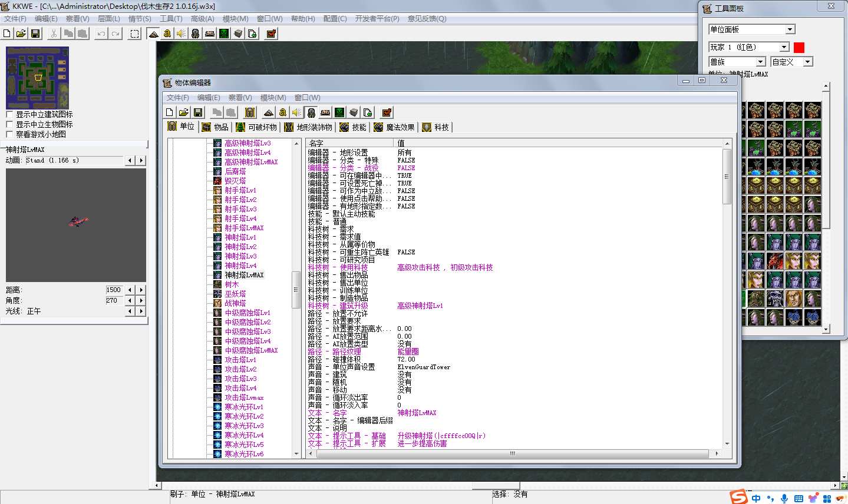
Task: Click the Test Map icon in main toolbar
Action: pos(271,34)
